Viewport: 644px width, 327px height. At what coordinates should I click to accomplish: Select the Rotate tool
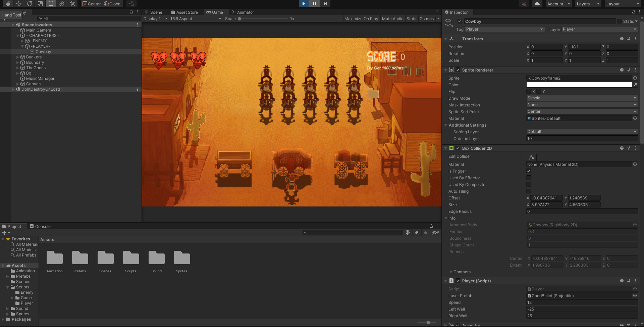point(30,4)
